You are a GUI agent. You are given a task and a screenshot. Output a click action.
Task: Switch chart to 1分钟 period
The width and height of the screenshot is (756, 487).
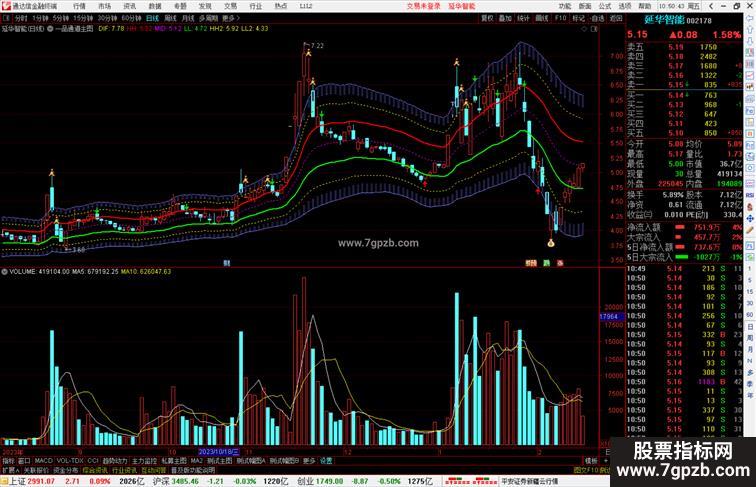tap(40, 18)
